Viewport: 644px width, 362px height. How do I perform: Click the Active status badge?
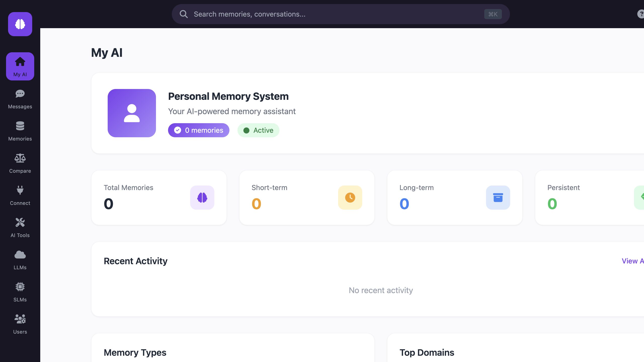click(x=258, y=130)
